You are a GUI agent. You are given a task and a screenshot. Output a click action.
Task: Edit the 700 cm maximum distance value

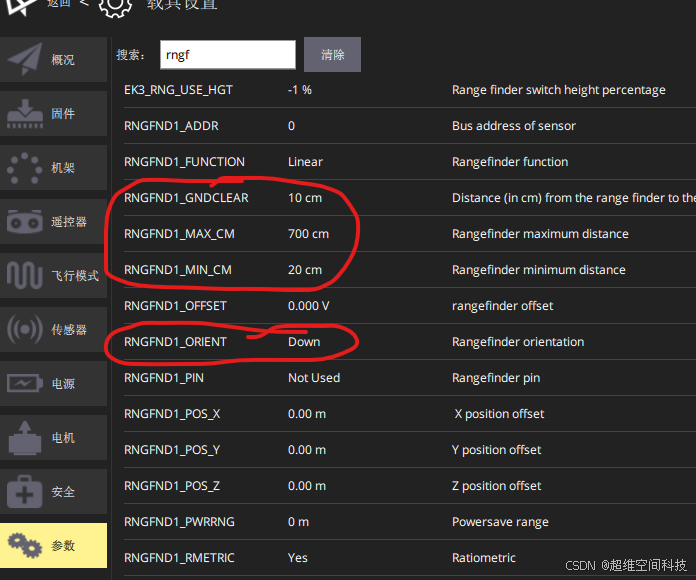pyautogui.click(x=308, y=234)
